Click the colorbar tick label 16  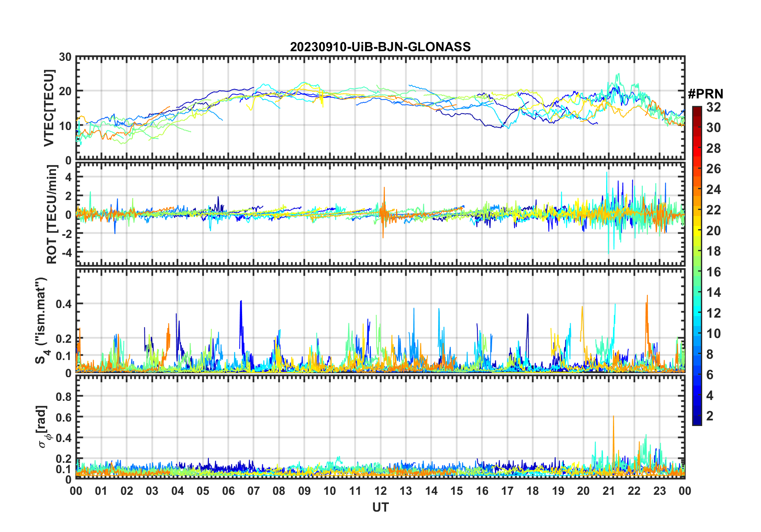point(713,272)
